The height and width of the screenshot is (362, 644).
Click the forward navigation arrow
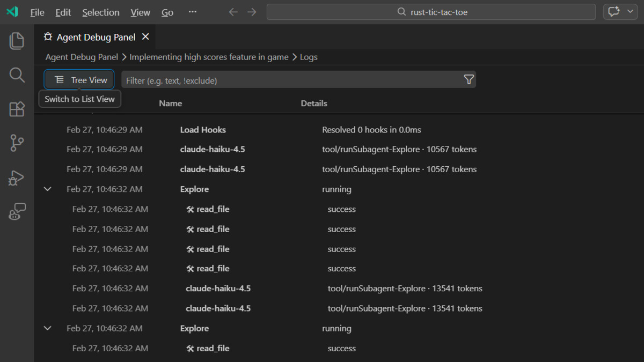(x=252, y=11)
